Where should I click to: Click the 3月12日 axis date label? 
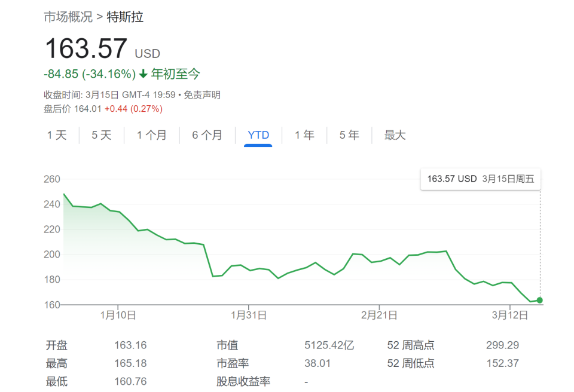click(510, 315)
